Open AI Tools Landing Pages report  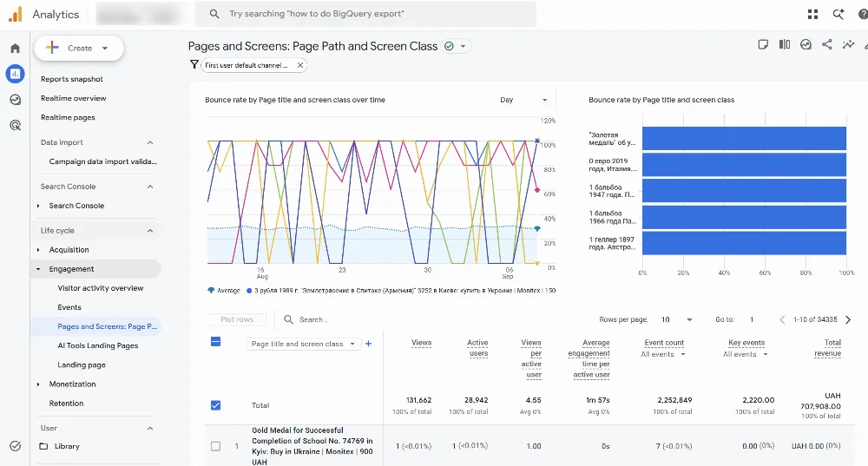[98, 345]
